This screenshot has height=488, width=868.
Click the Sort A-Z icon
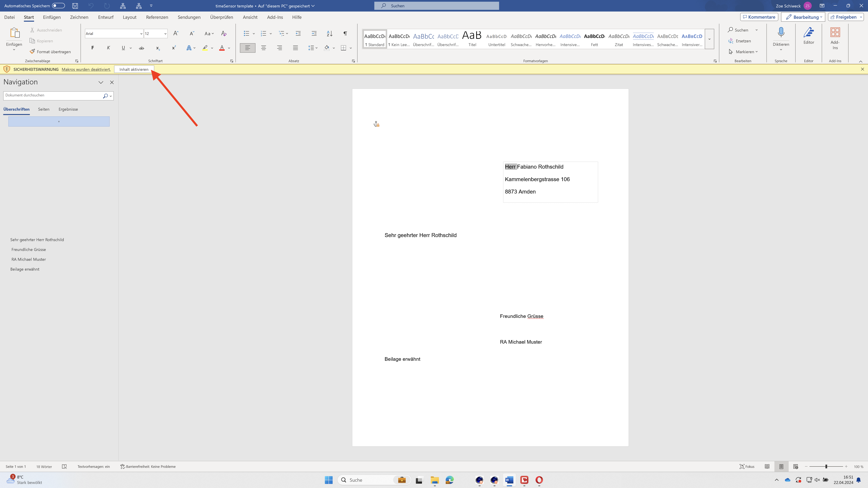point(330,33)
